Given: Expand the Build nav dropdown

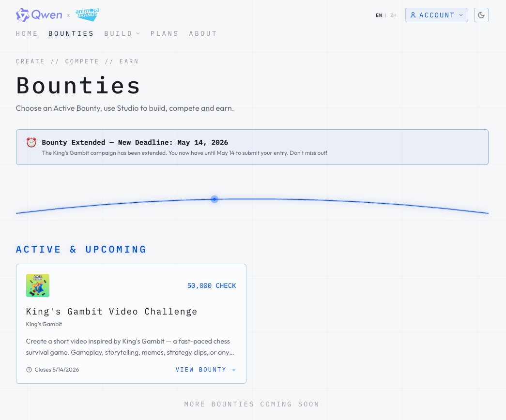Looking at the screenshot, I should click(x=122, y=33).
